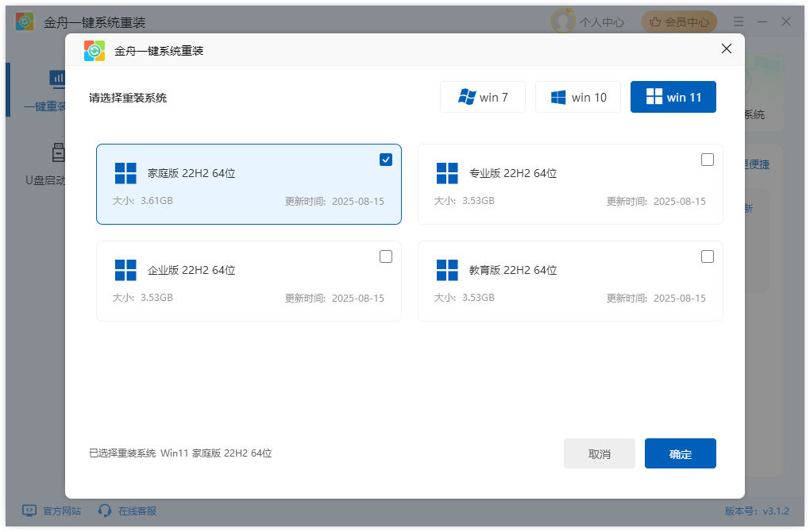Uncheck the 家庭版 22H2 64位 checkbox

[386, 160]
